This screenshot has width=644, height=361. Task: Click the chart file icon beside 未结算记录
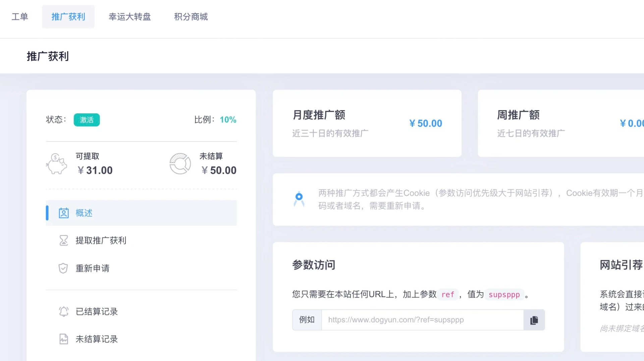(64, 339)
